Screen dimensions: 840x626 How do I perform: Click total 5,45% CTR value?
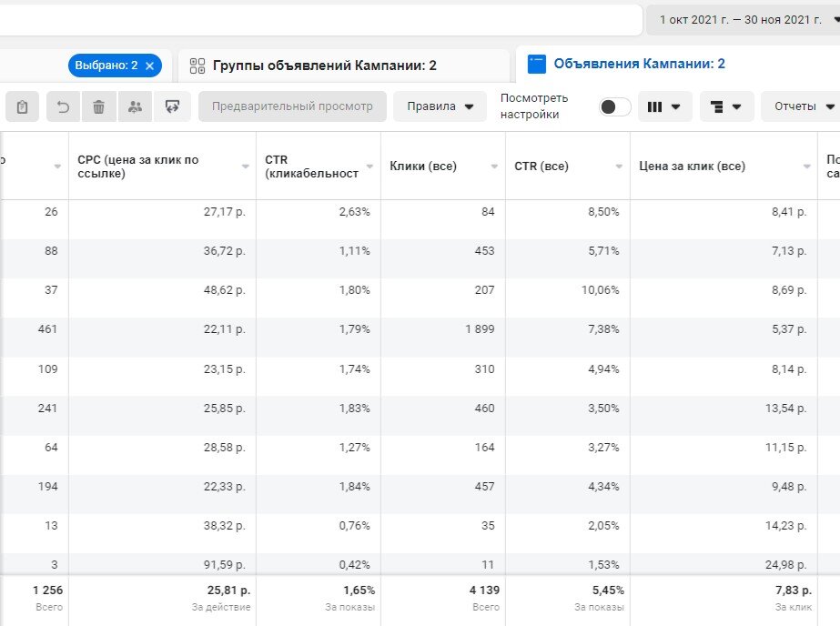click(x=608, y=591)
